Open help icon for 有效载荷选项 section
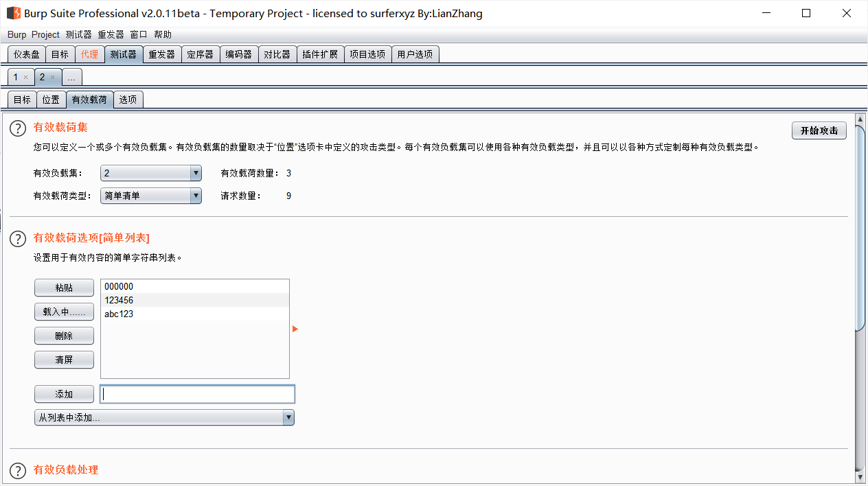868x486 pixels. click(x=18, y=239)
